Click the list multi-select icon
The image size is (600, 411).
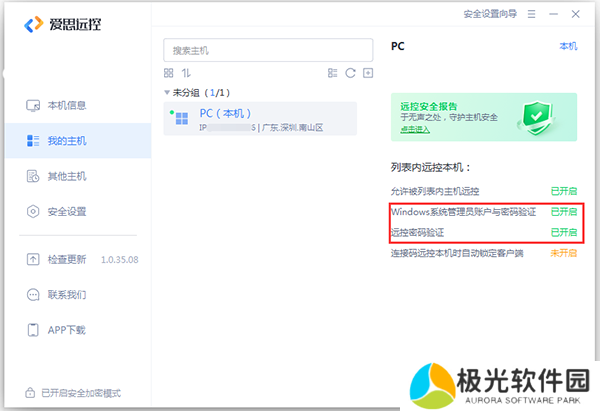pyautogui.click(x=333, y=73)
